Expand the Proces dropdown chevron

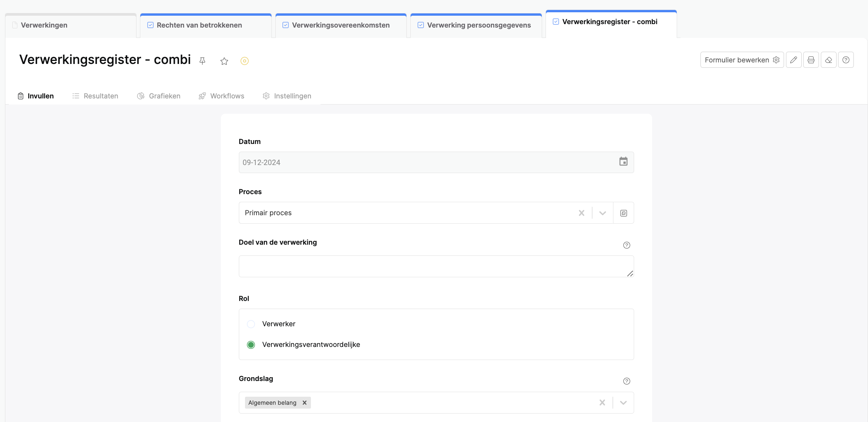[x=603, y=213]
